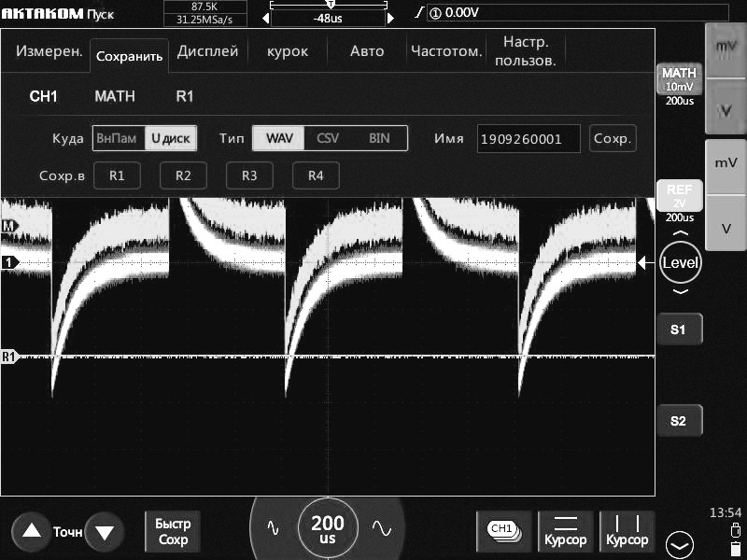Click the M math waveform marker
747x560 pixels.
9,226
